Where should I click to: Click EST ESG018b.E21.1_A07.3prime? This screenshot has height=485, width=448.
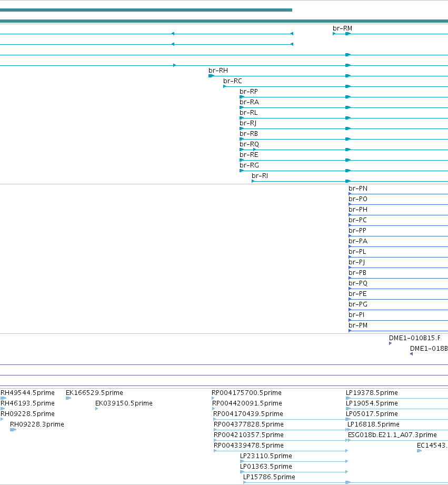392,434
